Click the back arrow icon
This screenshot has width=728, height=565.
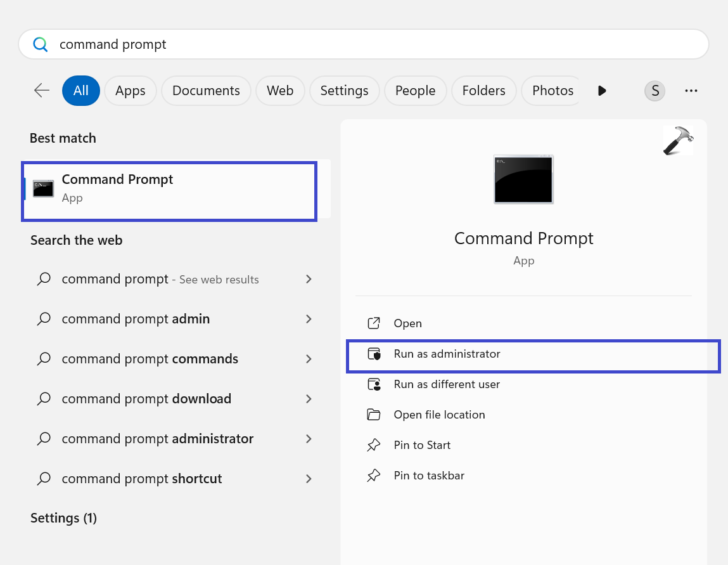point(42,91)
